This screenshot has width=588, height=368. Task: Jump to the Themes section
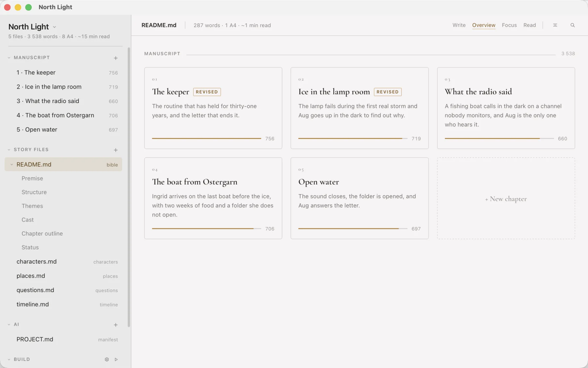click(32, 206)
